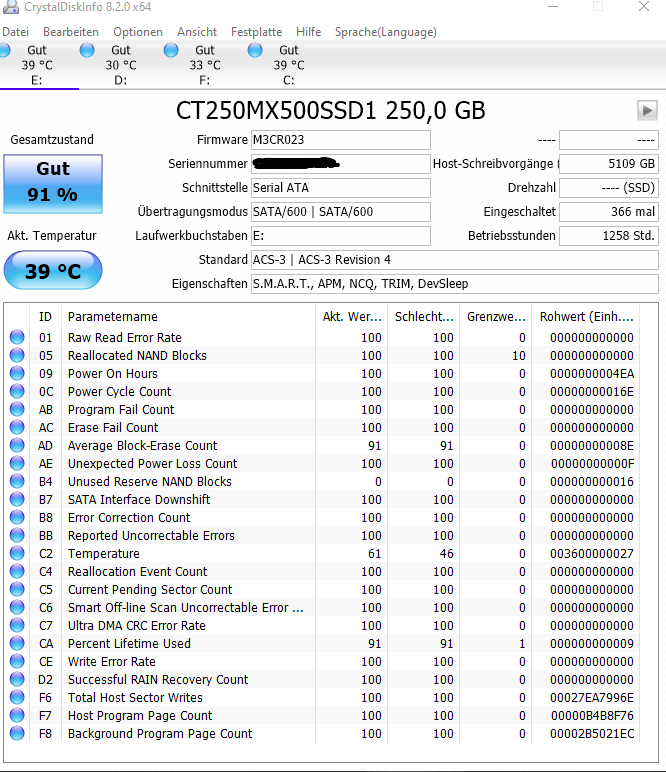
Task: Click status orb of Successful RAIN Recovery Count
Action: 17,679
